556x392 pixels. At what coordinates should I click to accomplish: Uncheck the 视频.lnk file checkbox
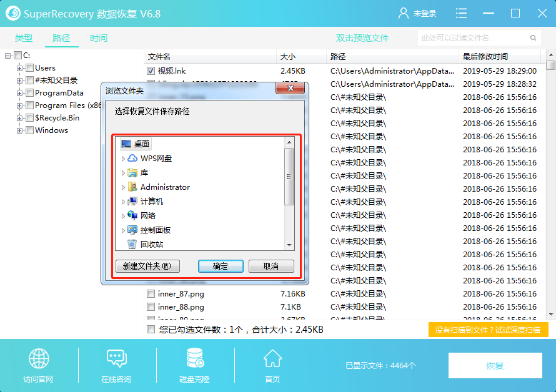pyautogui.click(x=151, y=70)
